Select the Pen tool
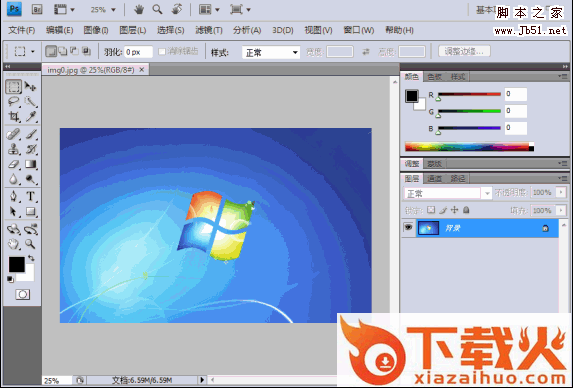The image size is (573, 389). point(14,196)
